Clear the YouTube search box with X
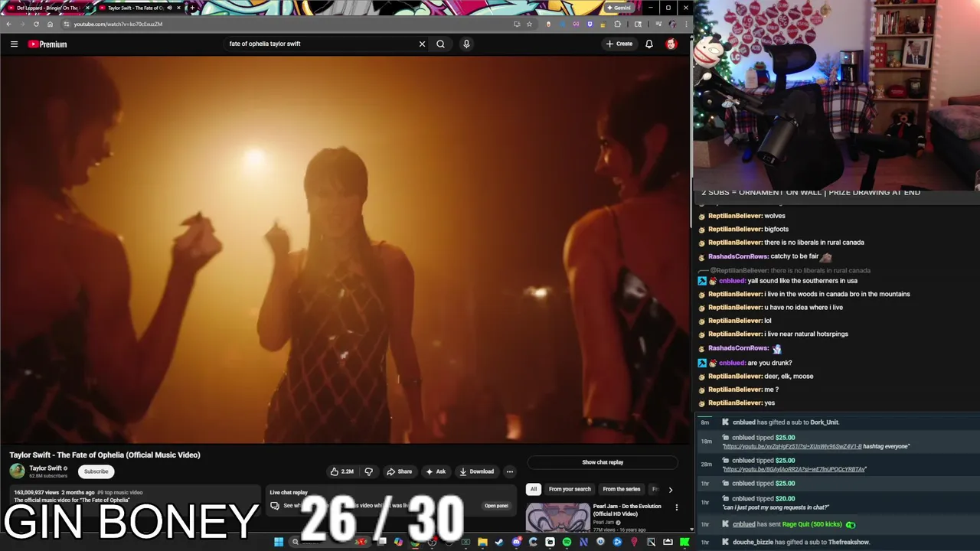This screenshot has height=551, width=980. tap(422, 44)
